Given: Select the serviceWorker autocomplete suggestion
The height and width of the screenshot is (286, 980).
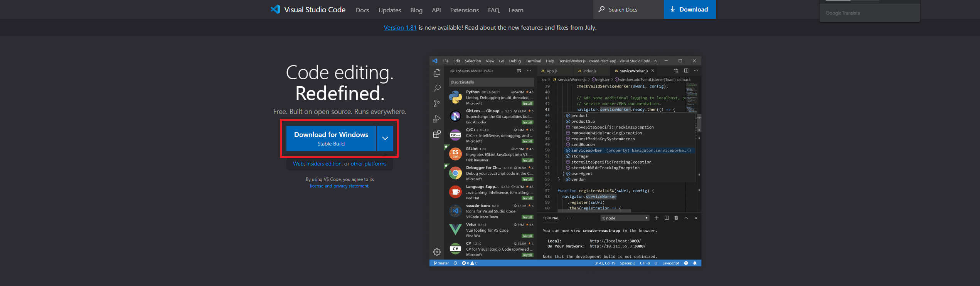Looking at the screenshot, I should coord(629,151).
